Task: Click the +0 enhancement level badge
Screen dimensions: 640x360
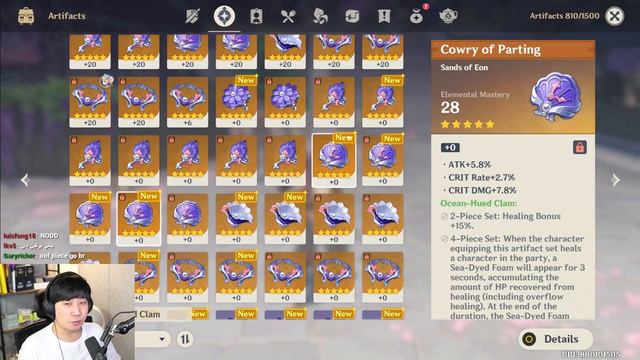Action: tap(450, 147)
